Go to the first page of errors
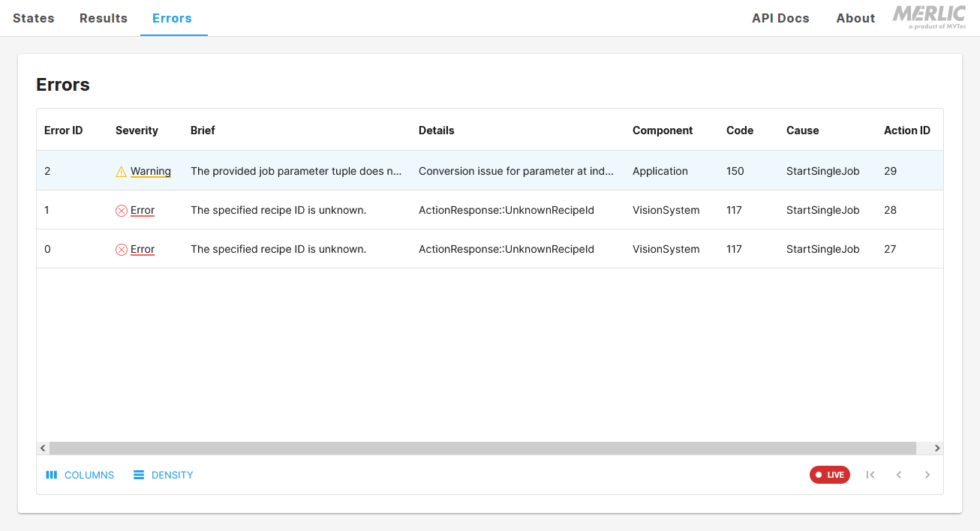Image resolution: width=980 pixels, height=531 pixels. [870, 475]
